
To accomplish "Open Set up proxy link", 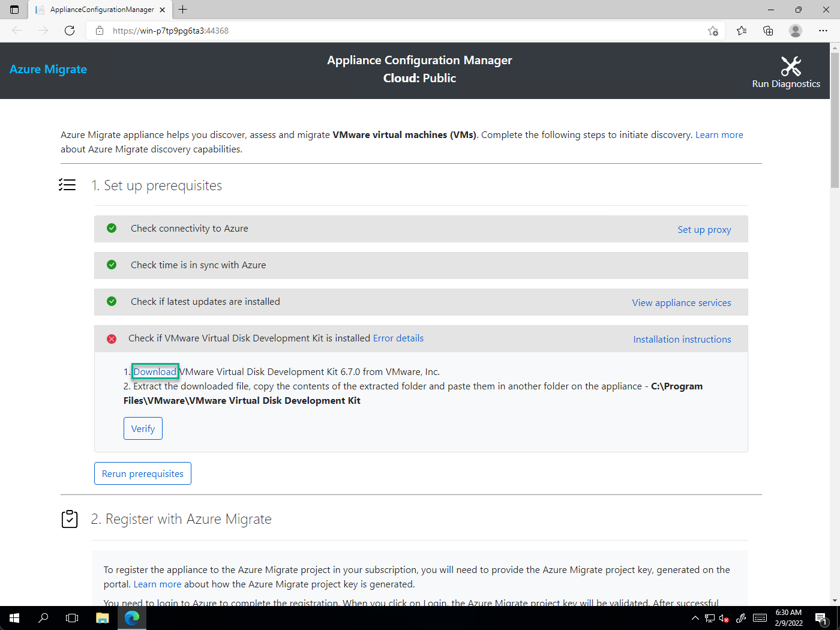I will coord(704,230).
